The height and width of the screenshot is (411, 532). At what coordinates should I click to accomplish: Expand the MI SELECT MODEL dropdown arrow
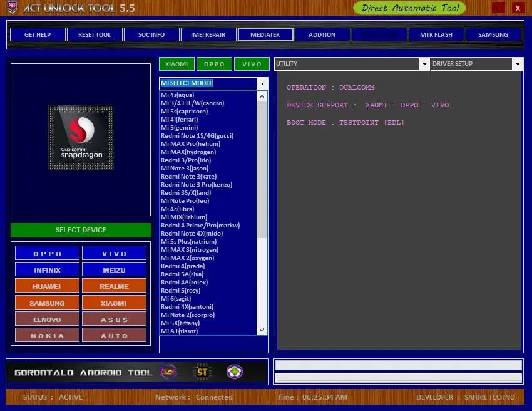coord(262,83)
